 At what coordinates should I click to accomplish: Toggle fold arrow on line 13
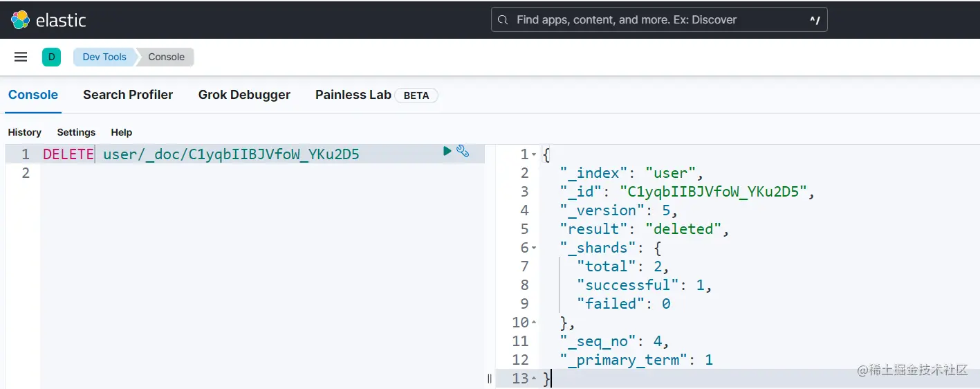click(534, 379)
